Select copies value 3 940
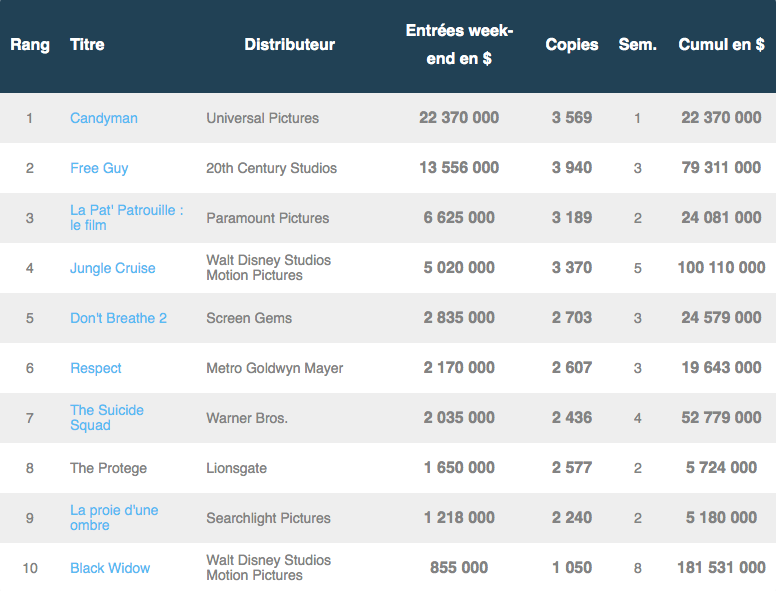 [572, 168]
